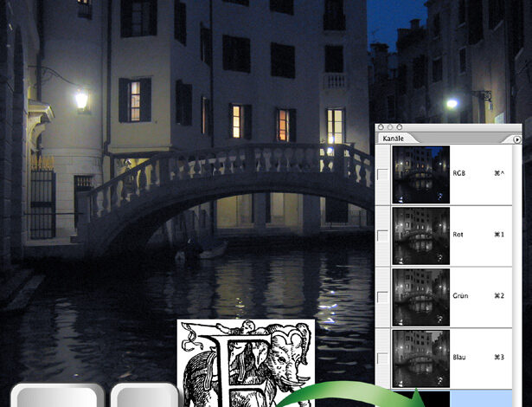
Task: Click the Blau channel name label
Action: pyautogui.click(x=459, y=357)
